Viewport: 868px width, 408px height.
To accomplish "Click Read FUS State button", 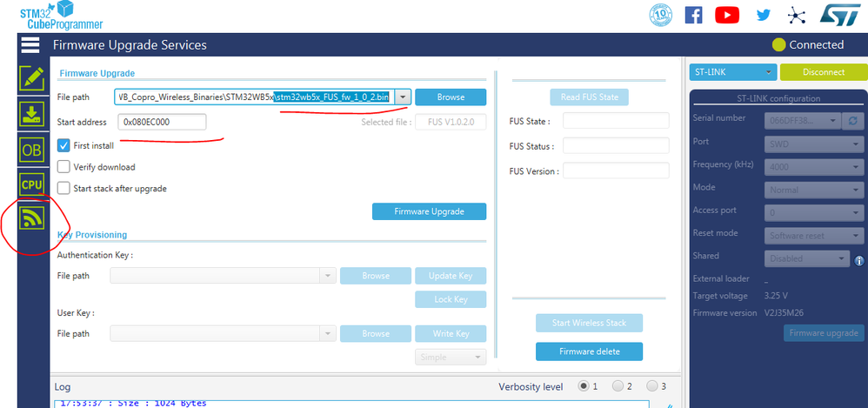I will (589, 97).
